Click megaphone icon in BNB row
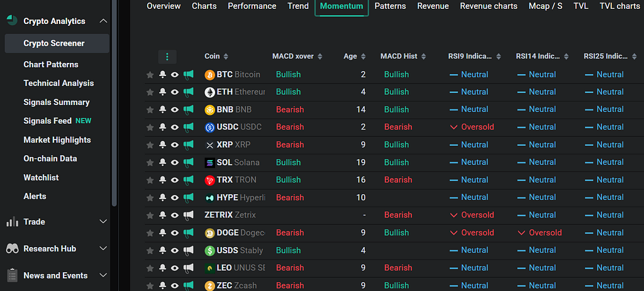644x291 pixels. (x=188, y=109)
